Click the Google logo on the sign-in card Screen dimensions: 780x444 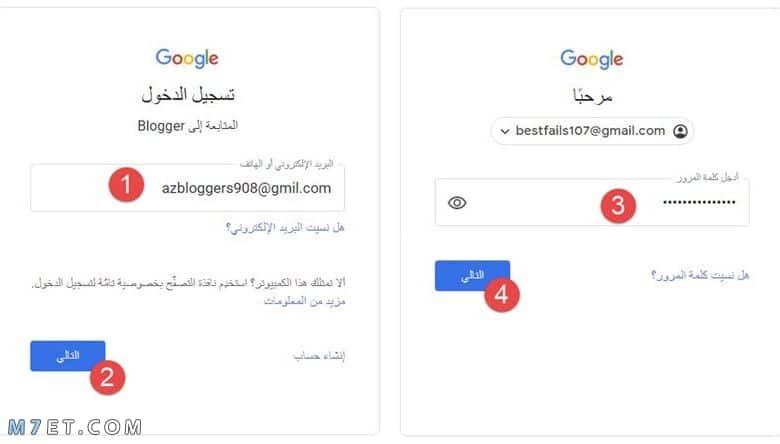point(187,58)
